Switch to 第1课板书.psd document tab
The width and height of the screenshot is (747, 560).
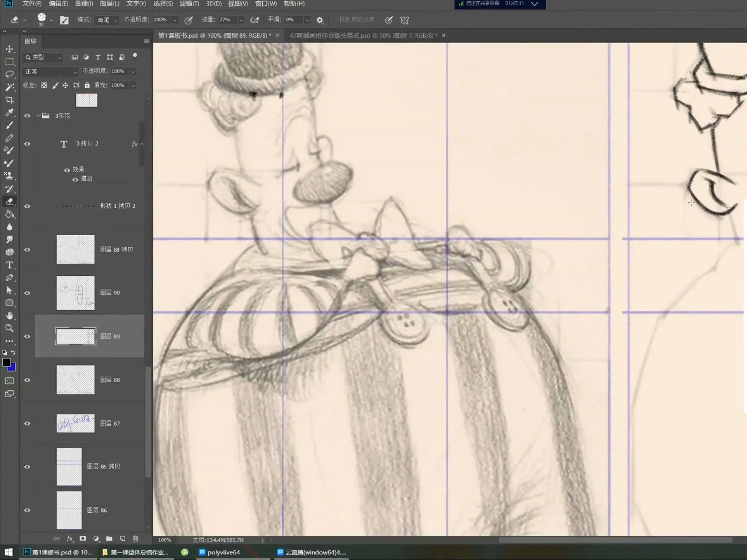coord(214,35)
